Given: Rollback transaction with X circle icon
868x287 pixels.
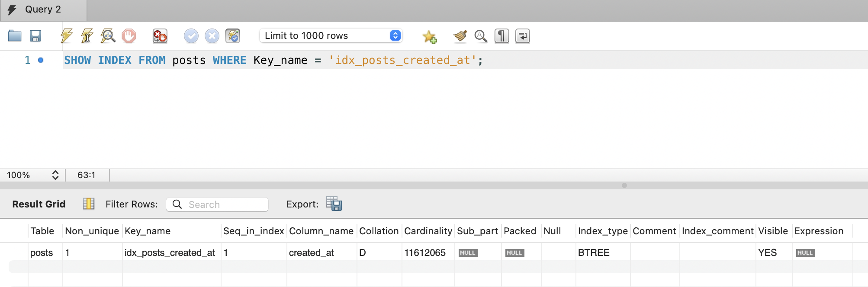Looking at the screenshot, I should tap(212, 36).
